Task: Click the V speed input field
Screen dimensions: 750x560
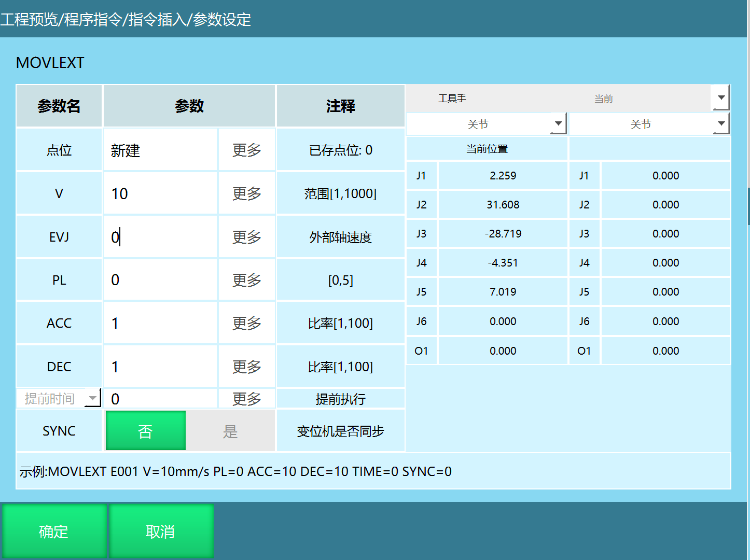Action: pos(160,193)
